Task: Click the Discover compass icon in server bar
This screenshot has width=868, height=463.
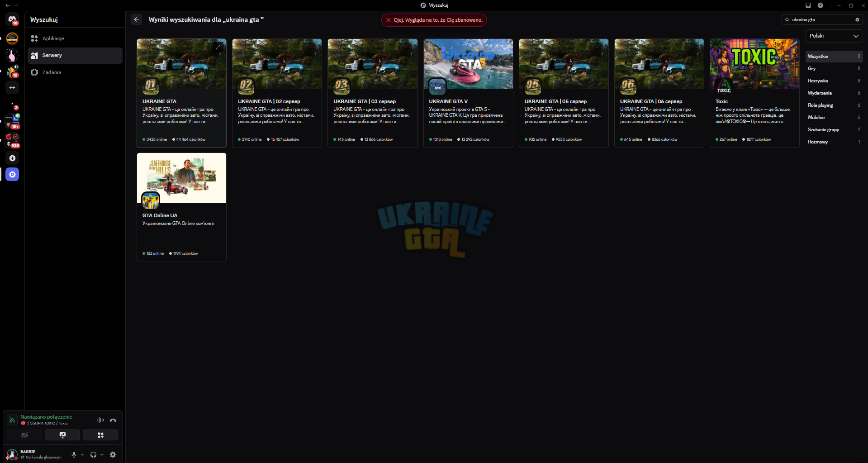Action: point(12,174)
